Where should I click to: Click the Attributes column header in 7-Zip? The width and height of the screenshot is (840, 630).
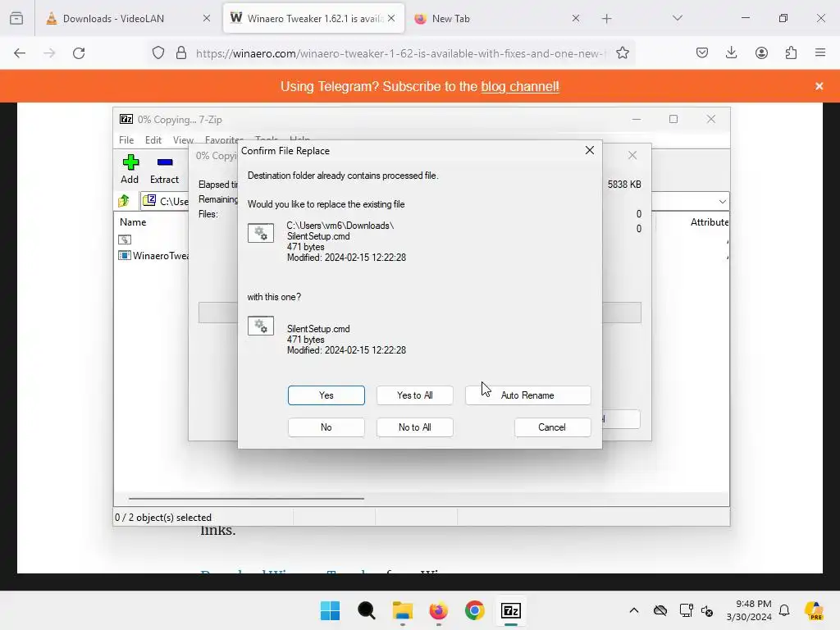710,221
